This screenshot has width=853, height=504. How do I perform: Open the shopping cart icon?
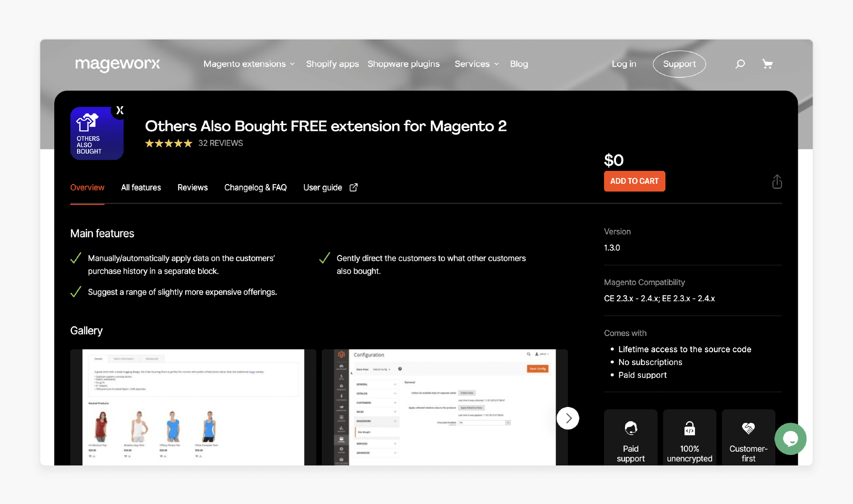click(767, 64)
